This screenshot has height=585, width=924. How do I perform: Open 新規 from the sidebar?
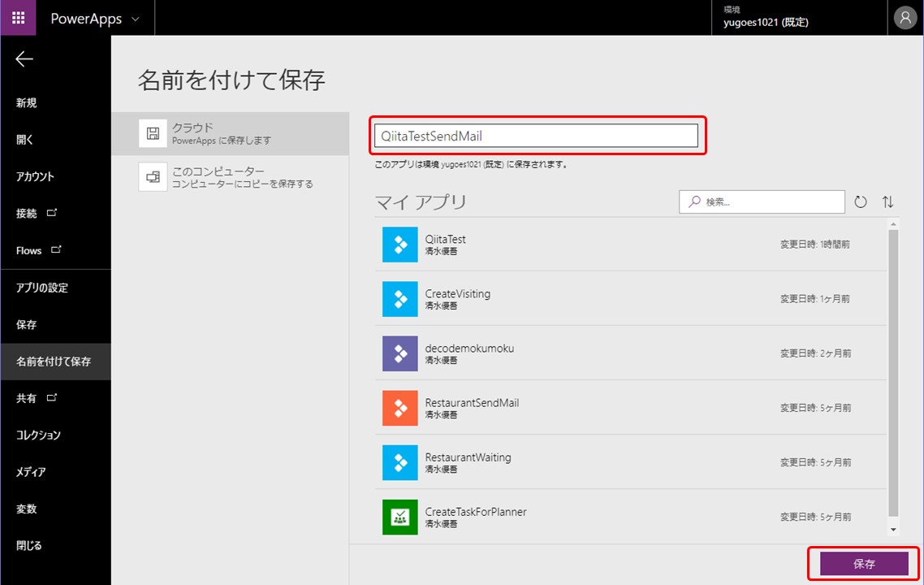(24, 102)
